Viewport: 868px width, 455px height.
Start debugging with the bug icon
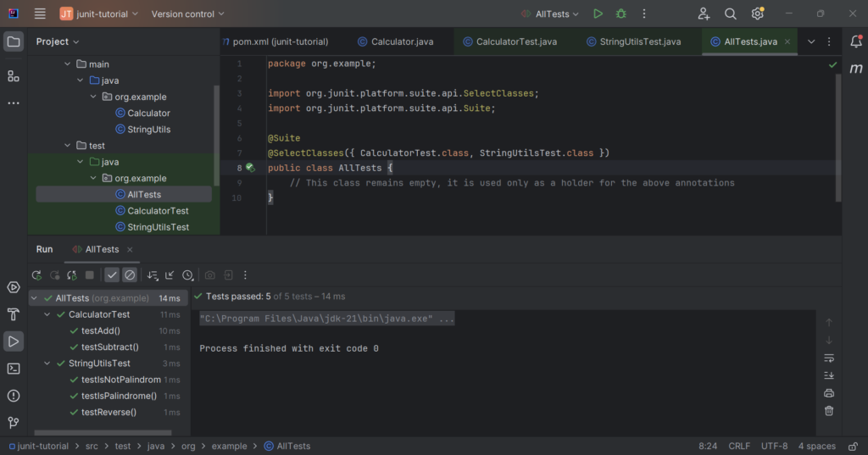pyautogui.click(x=621, y=14)
